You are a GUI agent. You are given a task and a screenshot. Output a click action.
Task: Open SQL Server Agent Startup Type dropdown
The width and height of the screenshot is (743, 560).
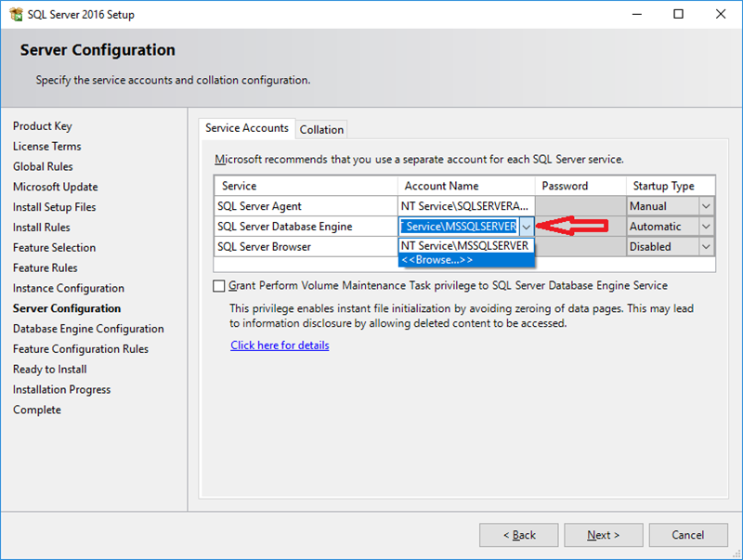tap(706, 206)
